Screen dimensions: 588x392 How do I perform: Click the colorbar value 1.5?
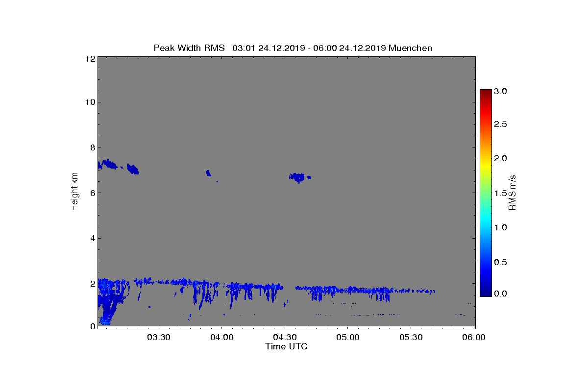click(x=500, y=194)
